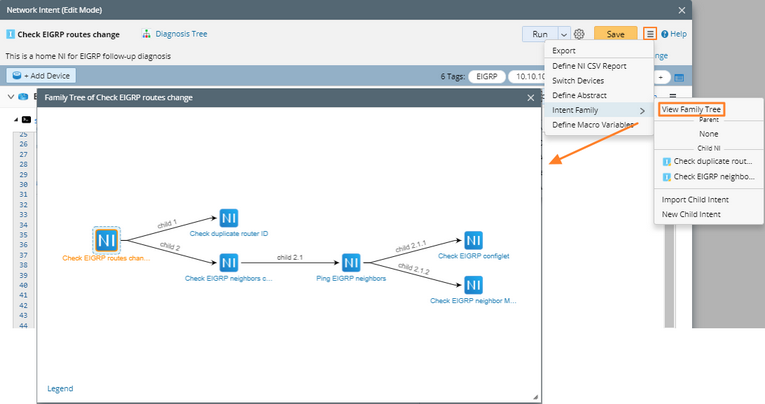Open the Legend link
This screenshot has height=404, width=765.
click(60, 388)
